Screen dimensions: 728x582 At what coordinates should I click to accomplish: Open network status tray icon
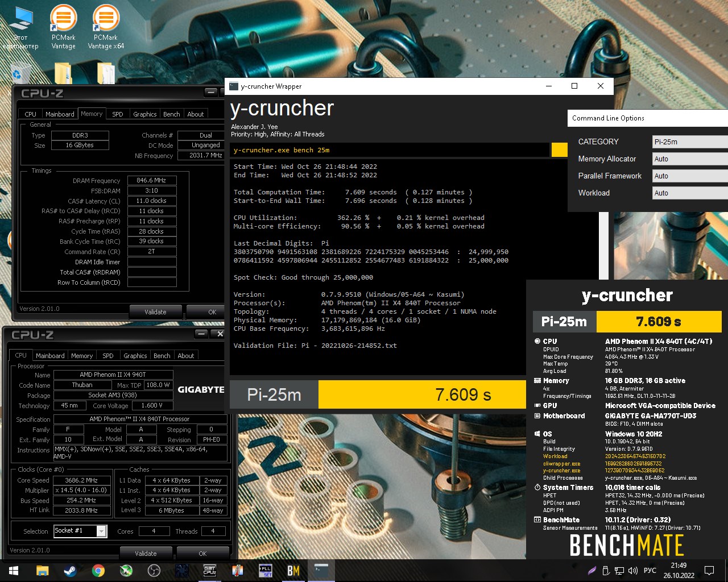619,571
